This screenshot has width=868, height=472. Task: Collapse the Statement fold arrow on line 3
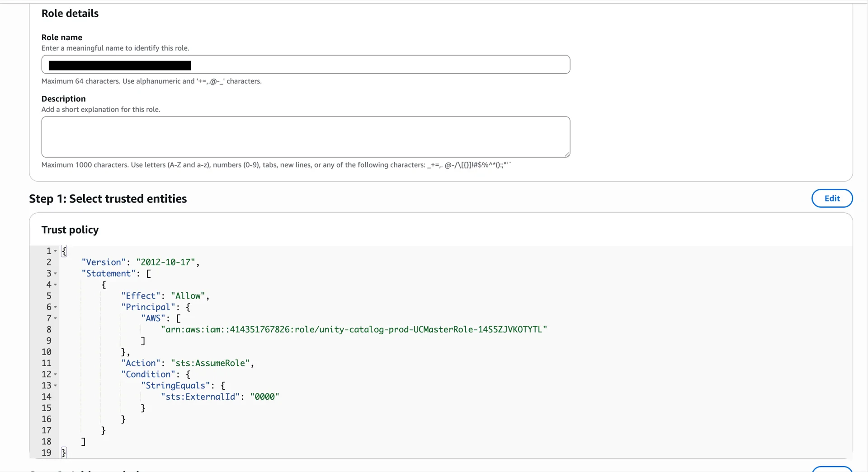(56, 274)
